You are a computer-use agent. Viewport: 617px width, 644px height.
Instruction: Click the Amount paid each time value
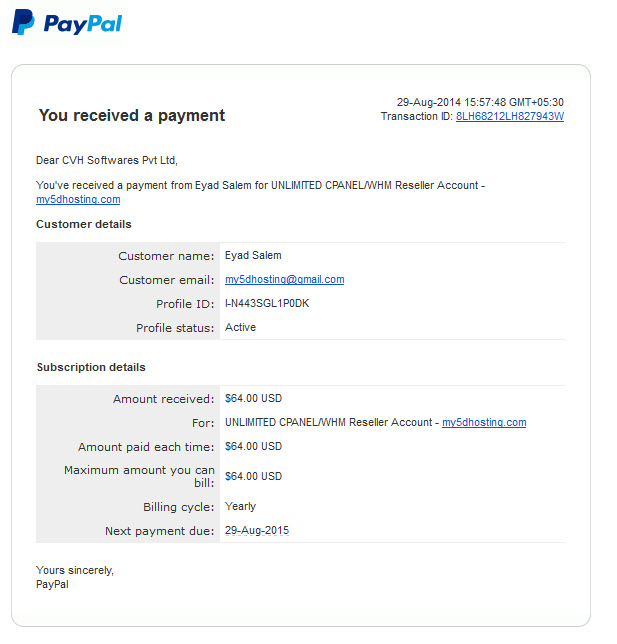tap(253, 446)
